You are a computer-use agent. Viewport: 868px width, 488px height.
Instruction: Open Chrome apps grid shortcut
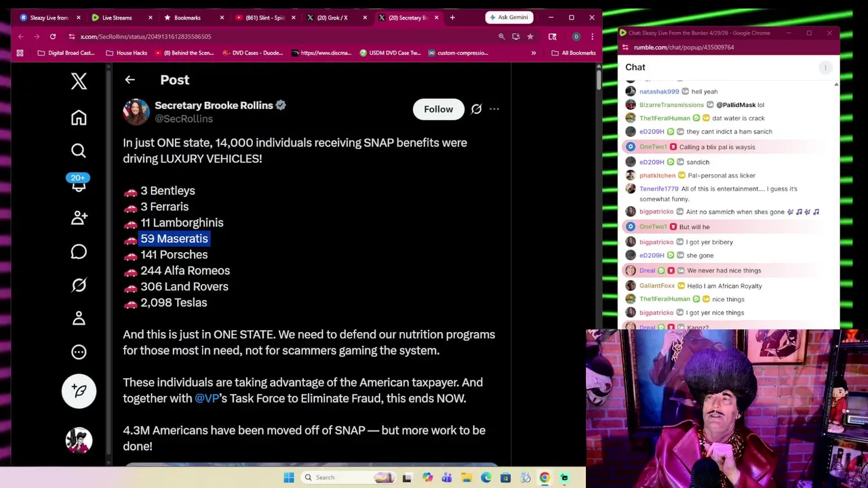click(x=20, y=53)
